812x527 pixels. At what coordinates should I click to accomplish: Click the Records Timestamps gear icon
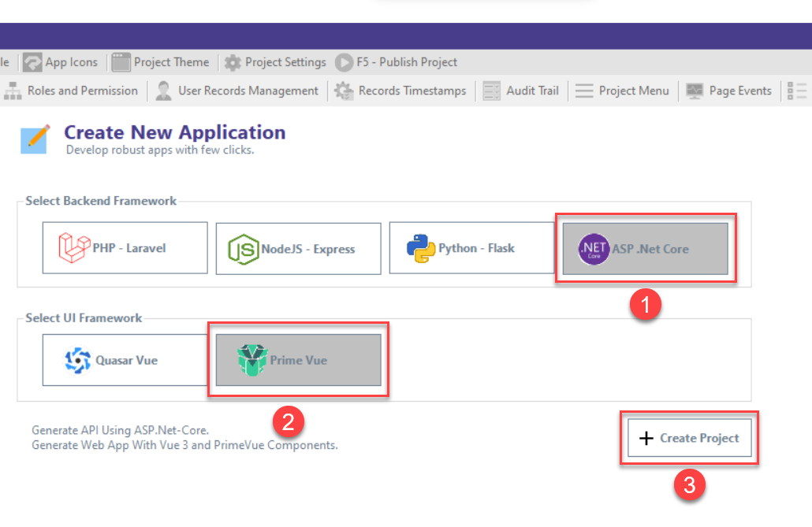[344, 91]
